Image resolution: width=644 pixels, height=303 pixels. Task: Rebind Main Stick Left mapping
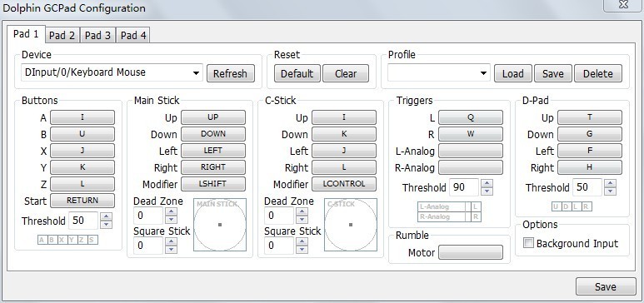(213, 151)
